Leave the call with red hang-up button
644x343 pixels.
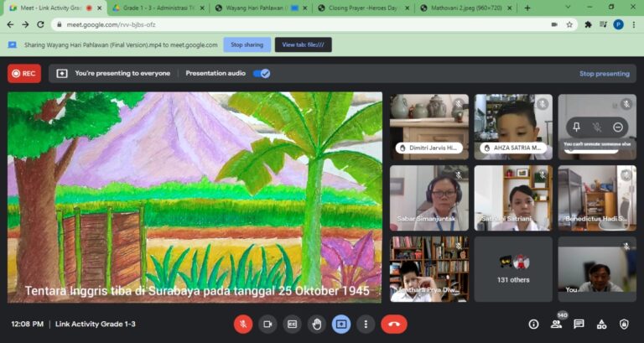coord(393,324)
